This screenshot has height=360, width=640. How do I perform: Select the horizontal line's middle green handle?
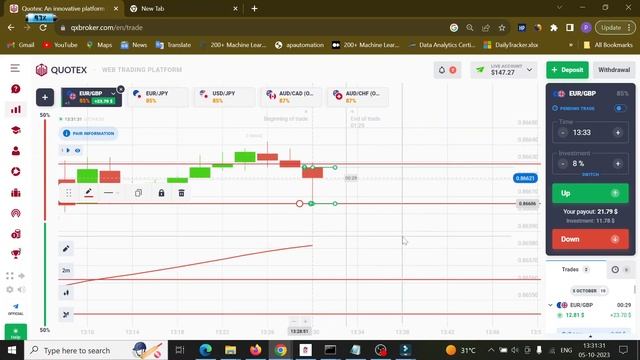pos(311,203)
